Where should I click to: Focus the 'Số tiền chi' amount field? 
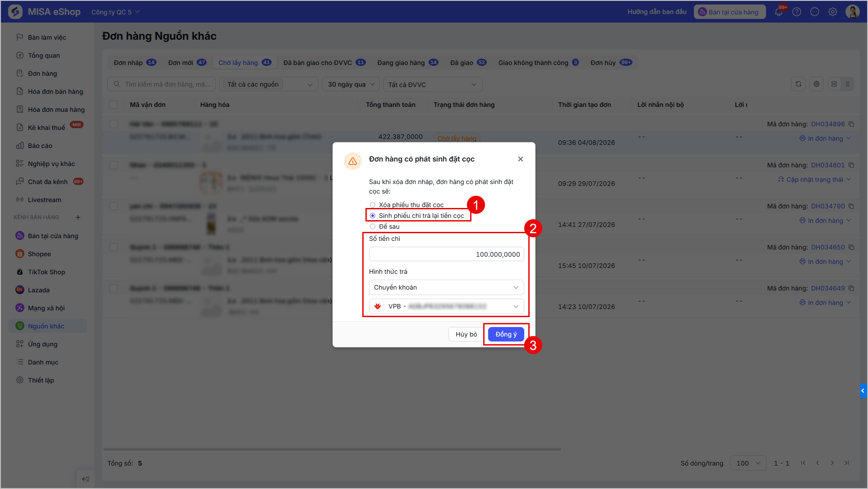446,254
